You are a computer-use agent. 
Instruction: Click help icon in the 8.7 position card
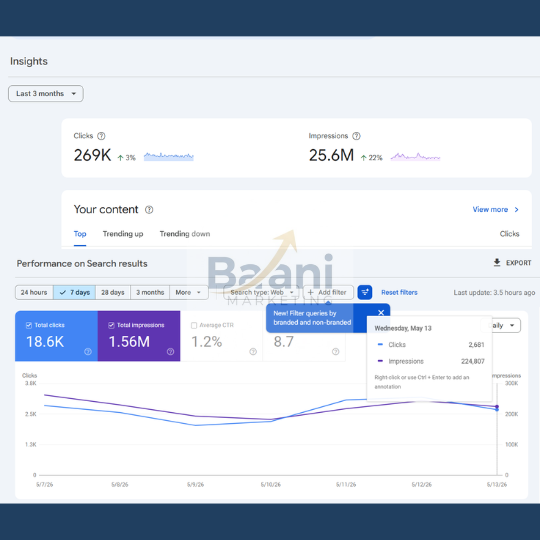pyautogui.click(x=335, y=351)
